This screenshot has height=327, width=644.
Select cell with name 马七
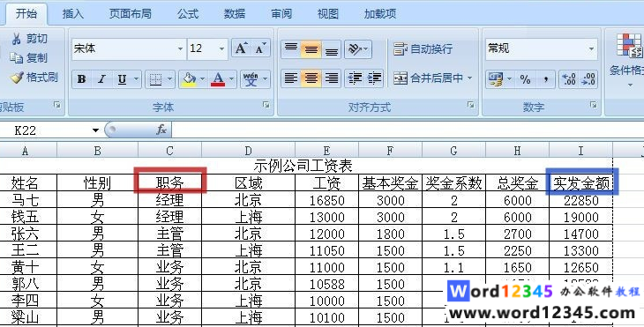[28, 200]
